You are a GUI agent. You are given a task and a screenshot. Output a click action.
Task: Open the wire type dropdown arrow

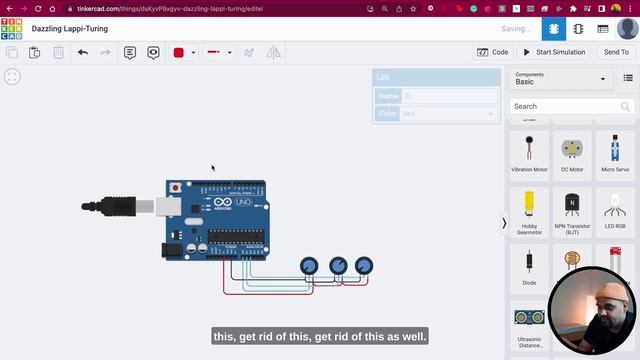[229, 53]
